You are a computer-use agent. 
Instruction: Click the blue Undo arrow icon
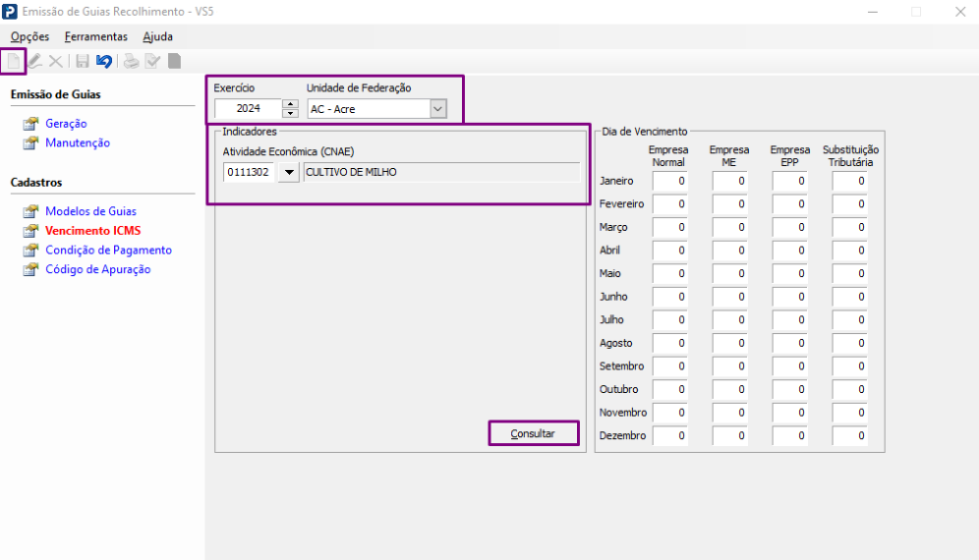(x=103, y=61)
